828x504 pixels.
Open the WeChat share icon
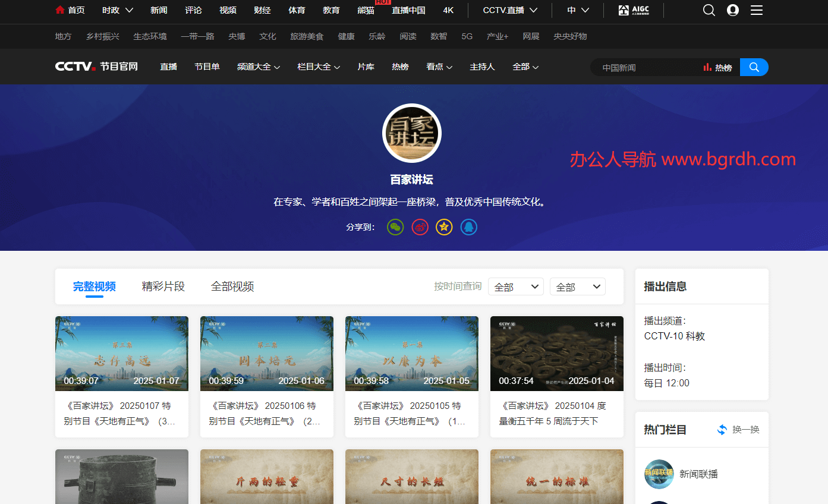pyautogui.click(x=395, y=226)
